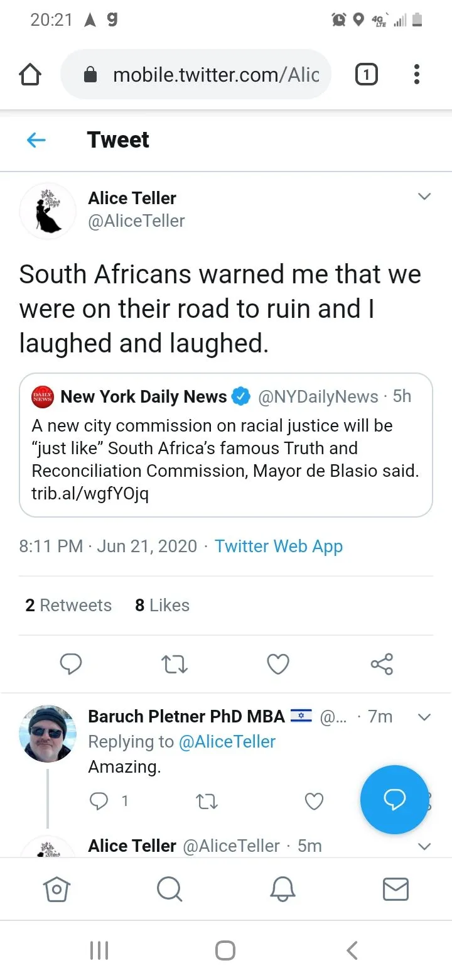Open direct messages

395,889
